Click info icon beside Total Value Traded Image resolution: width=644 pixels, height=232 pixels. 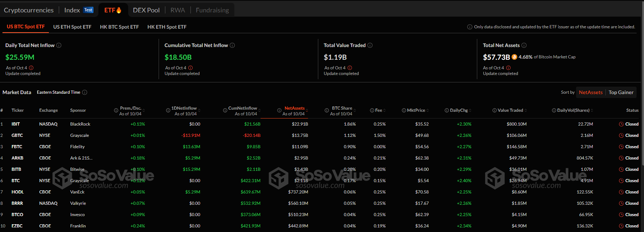pos(370,45)
